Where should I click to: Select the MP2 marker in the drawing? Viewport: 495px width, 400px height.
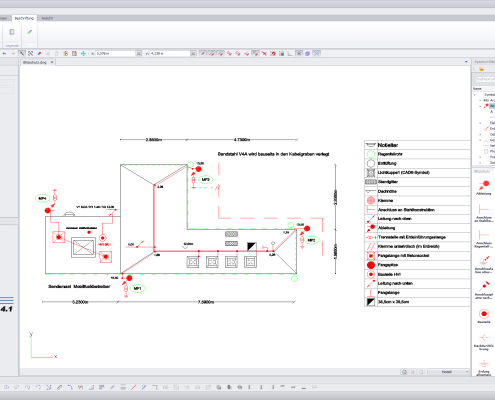pos(311,240)
